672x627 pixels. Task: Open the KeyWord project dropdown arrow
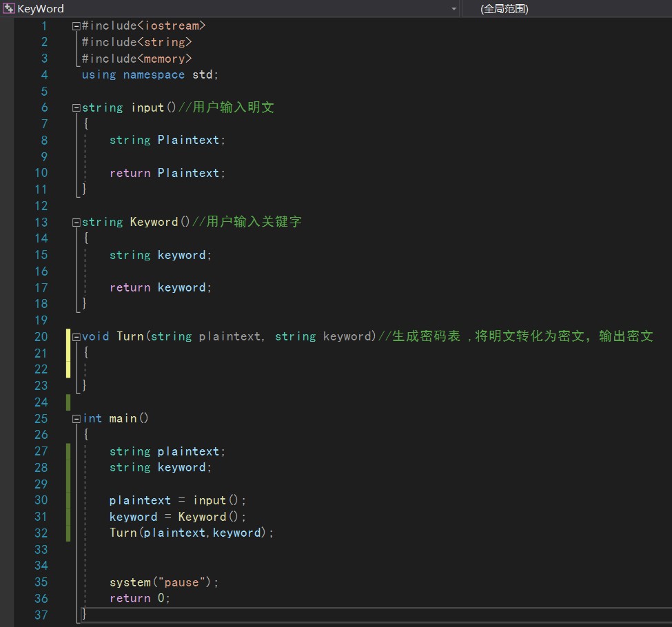(454, 9)
